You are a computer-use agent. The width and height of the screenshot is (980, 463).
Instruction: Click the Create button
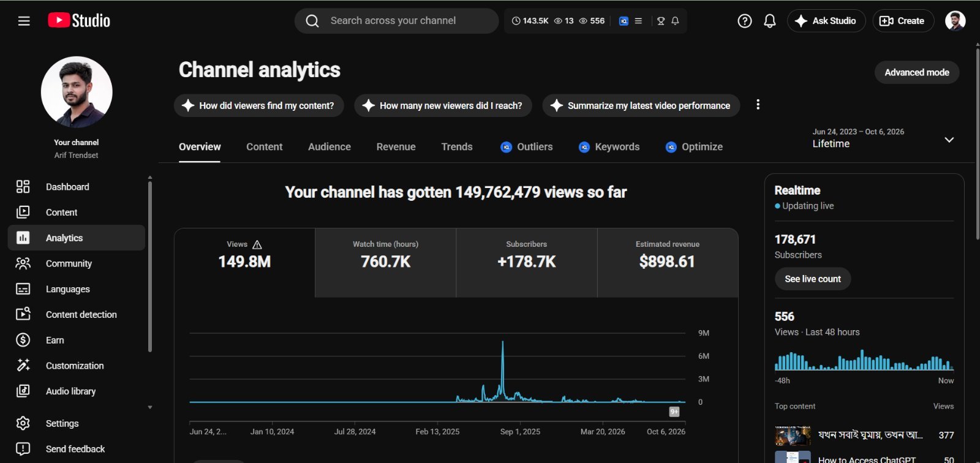coord(903,21)
